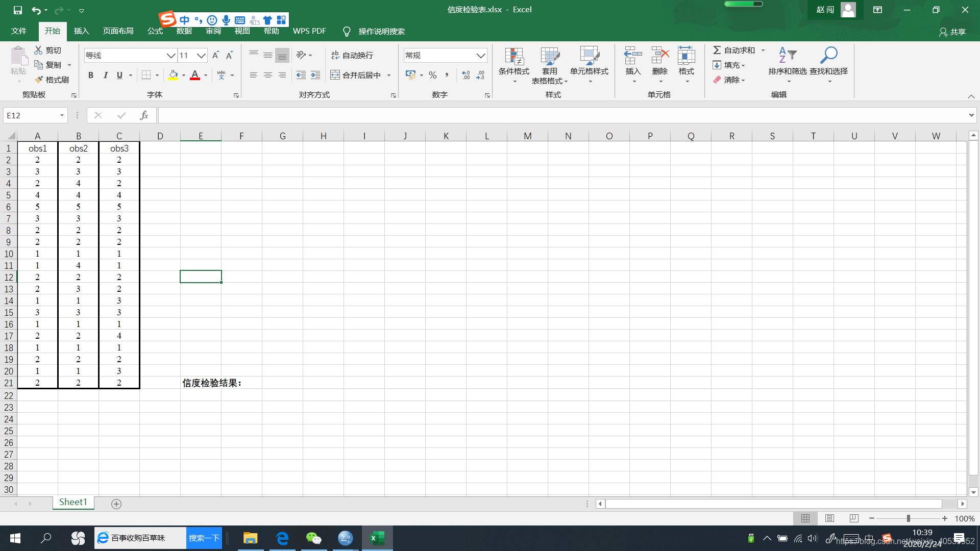Open the Name Box dropdown arrow
Screen dimensions: 980x551
tap(62, 115)
